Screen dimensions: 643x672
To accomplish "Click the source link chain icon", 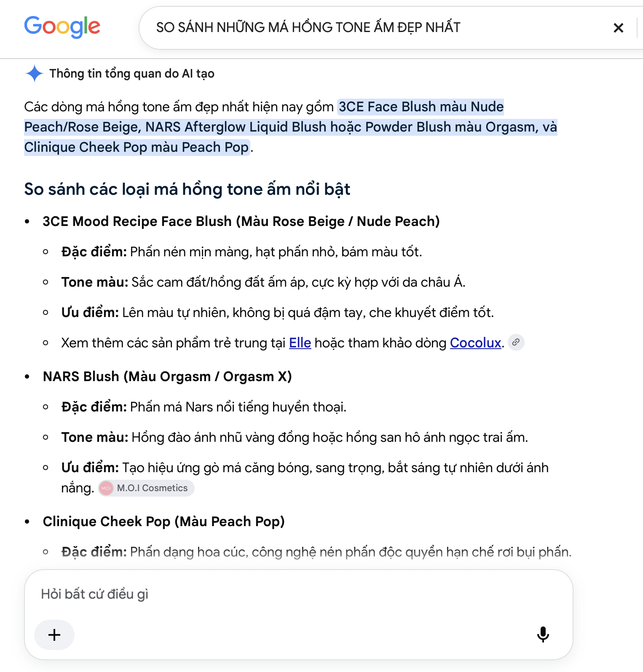I will [516, 342].
